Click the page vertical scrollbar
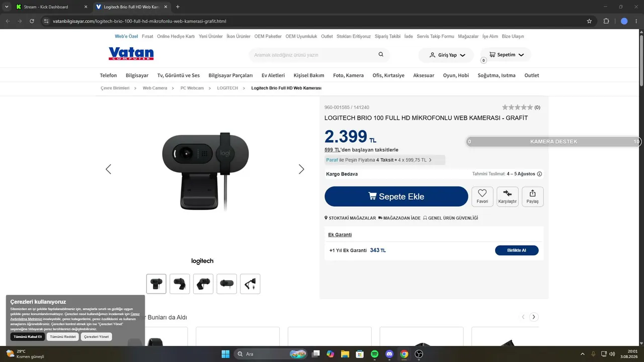 641,60
